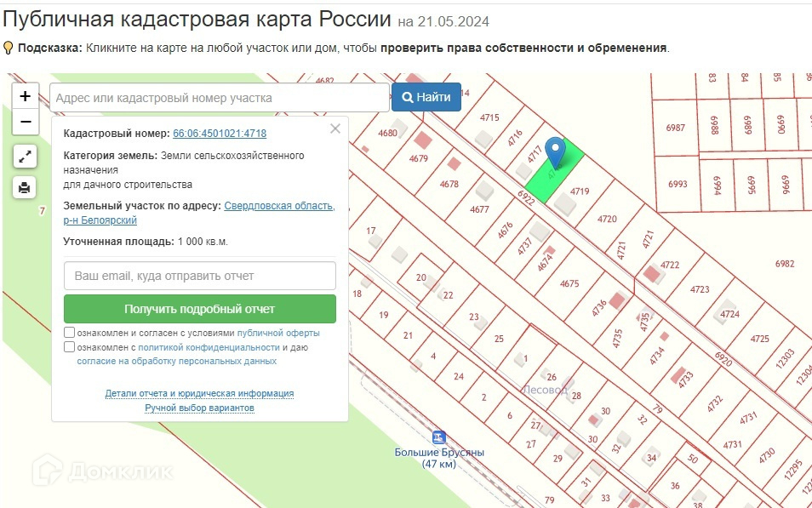The width and height of the screenshot is (812, 508).
Task: Open cadastral number 66:06:4501021:4718 link
Action: coord(220,133)
